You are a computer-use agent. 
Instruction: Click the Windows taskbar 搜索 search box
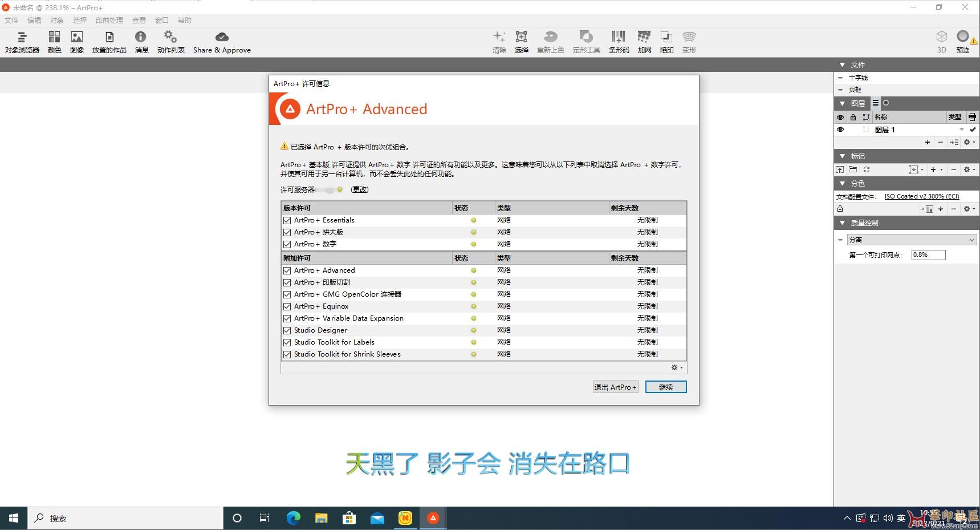click(125, 518)
